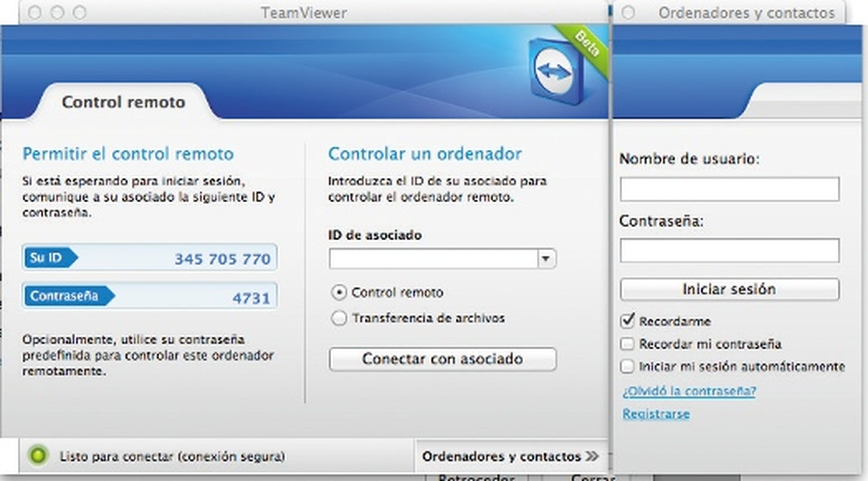
Task: Click the ID de asociado text field
Action: (433, 259)
